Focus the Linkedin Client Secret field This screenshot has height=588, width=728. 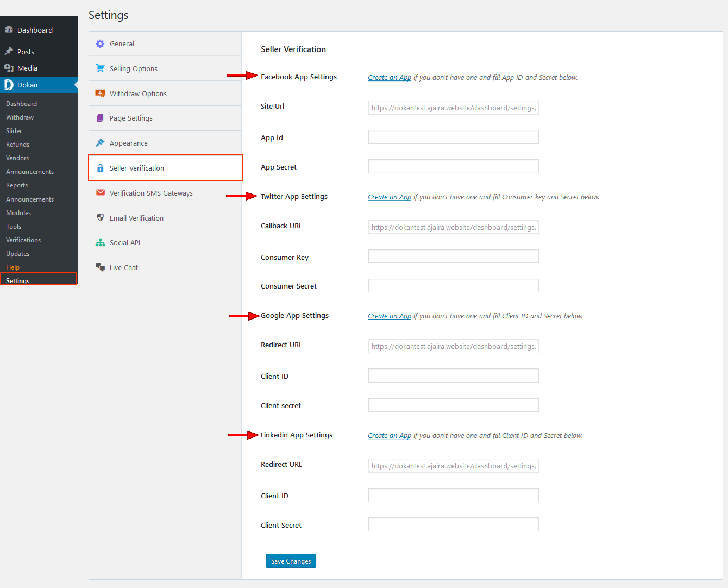tap(454, 524)
